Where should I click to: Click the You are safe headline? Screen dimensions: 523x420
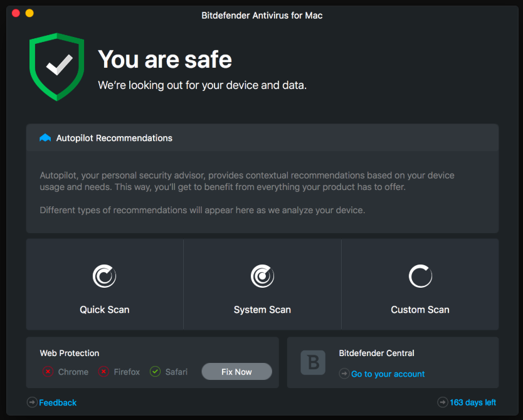tap(165, 60)
